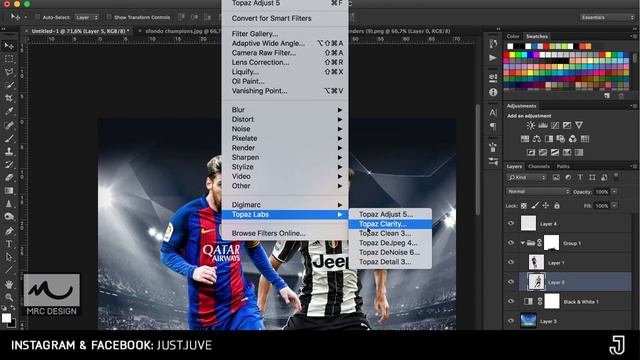Add a Channel Mixer adjustment
Screen dimensions: 640x360
(573, 139)
